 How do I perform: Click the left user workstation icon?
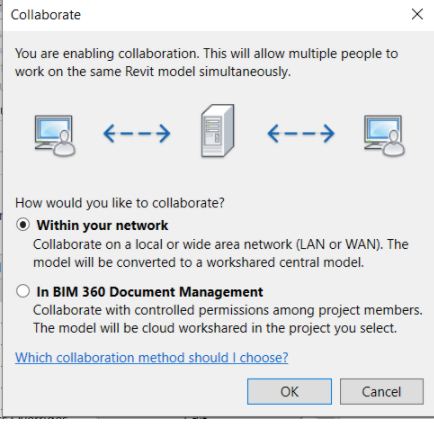(55, 135)
